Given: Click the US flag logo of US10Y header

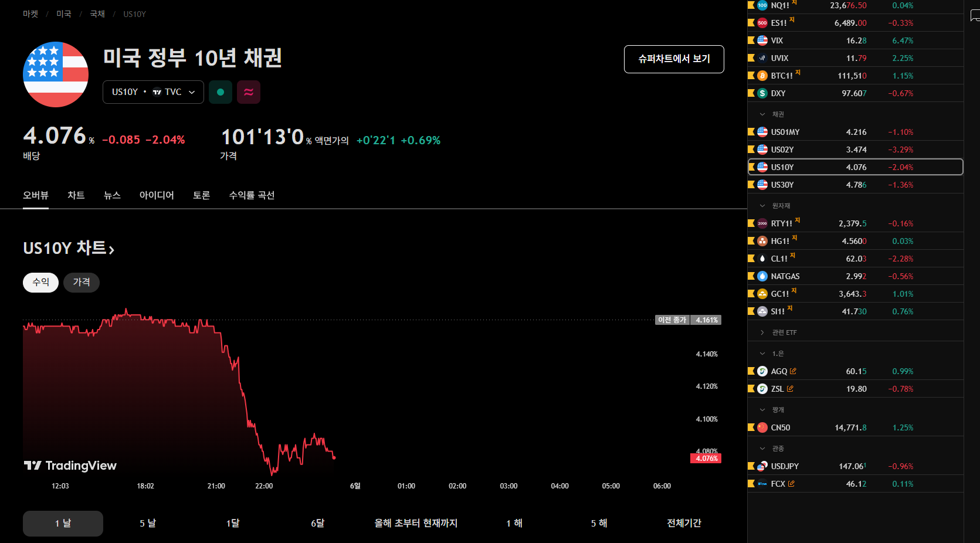Looking at the screenshot, I should pos(56,74).
